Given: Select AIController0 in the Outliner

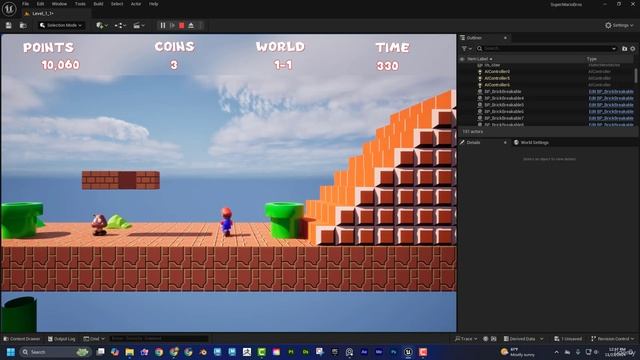Looking at the screenshot, I should (x=496, y=71).
